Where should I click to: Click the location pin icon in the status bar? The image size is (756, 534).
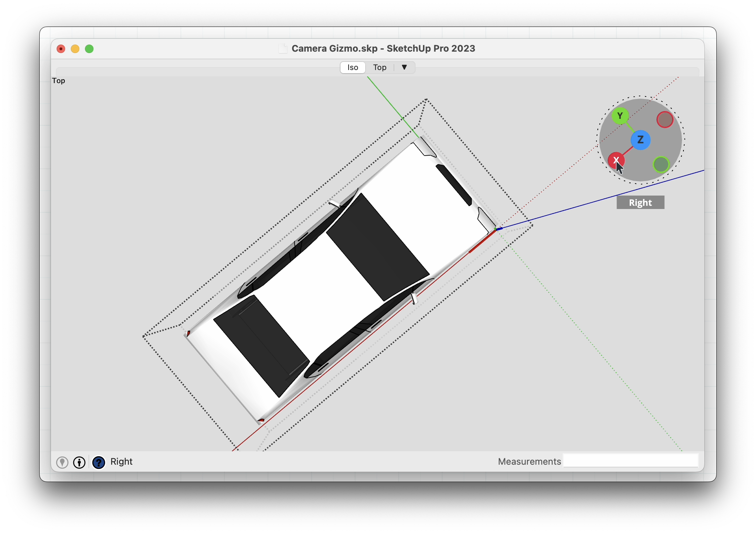(x=62, y=462)
